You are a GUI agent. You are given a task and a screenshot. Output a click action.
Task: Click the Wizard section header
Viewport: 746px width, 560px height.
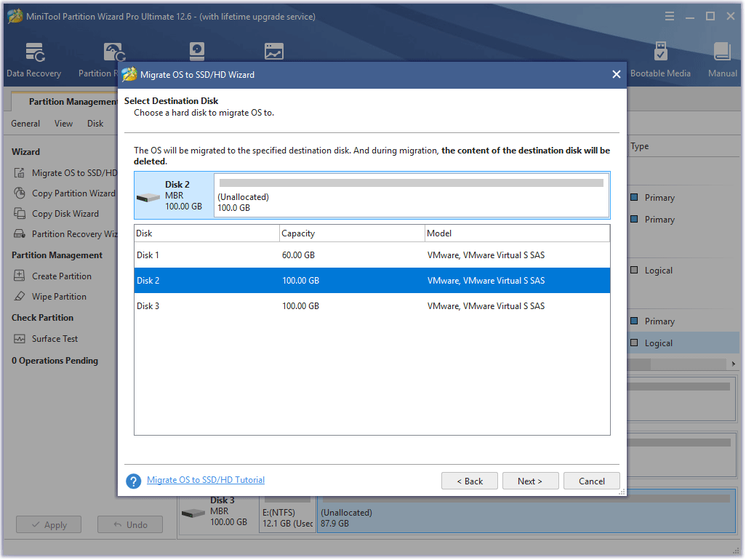[25, 152]
